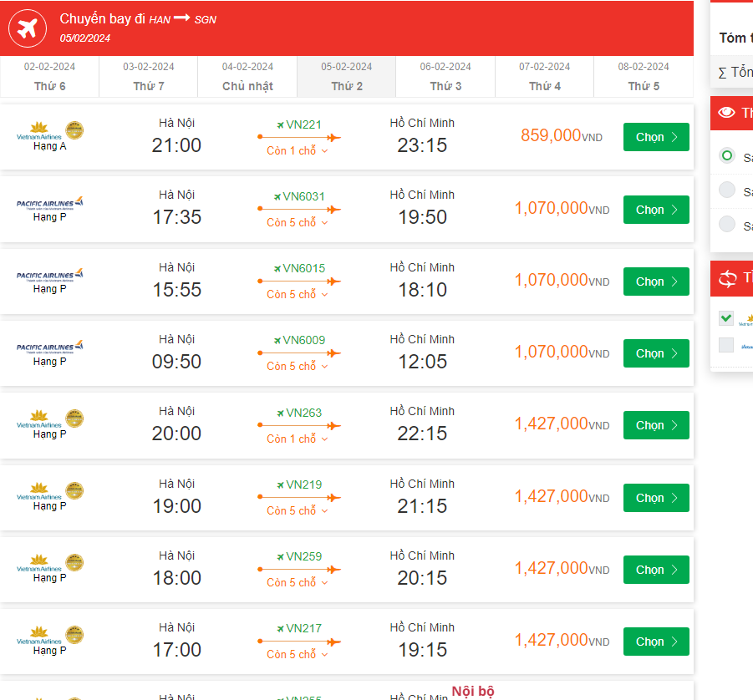
Task: Click the Vietnam Airlines logo for flight VN221
Action: [x=39, y=131]
